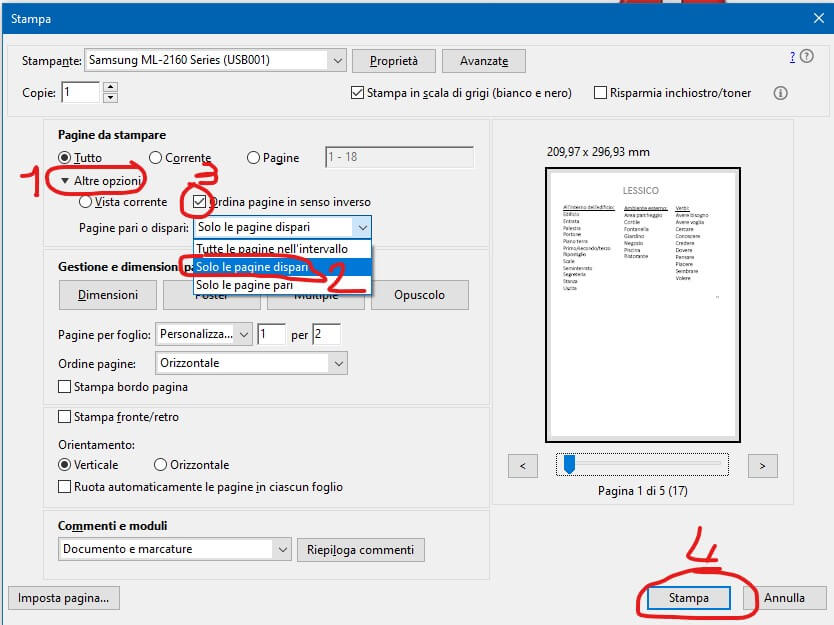Image resolution: width=834 pixels, height=625 pixels.
Task: Open the Documento e marcature dropdown
Action: 281,549
